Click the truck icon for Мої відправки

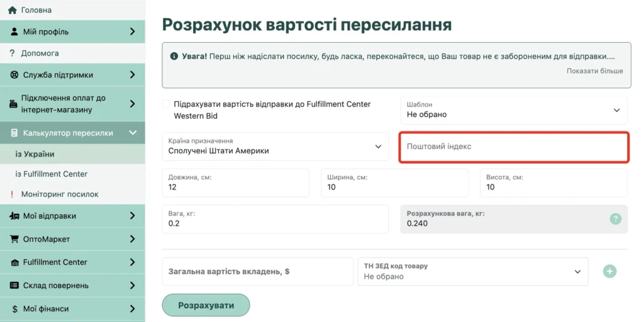tap(14, 216)
